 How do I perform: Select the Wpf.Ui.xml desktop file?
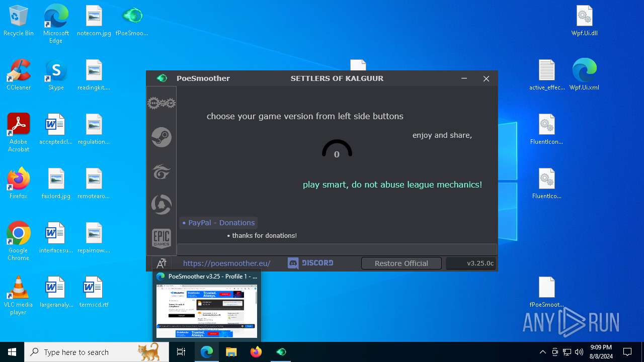pos(585,75)
